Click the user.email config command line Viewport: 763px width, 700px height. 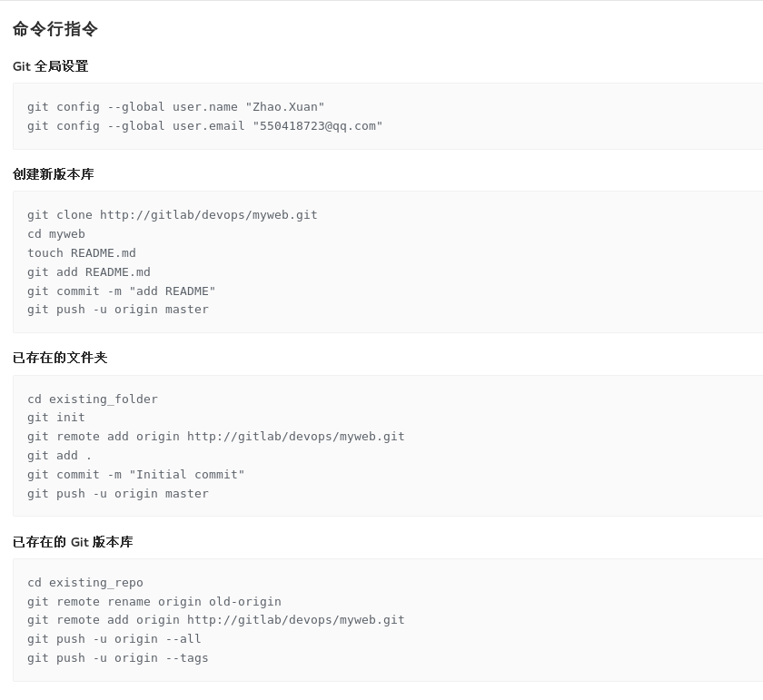coord(204,126)
